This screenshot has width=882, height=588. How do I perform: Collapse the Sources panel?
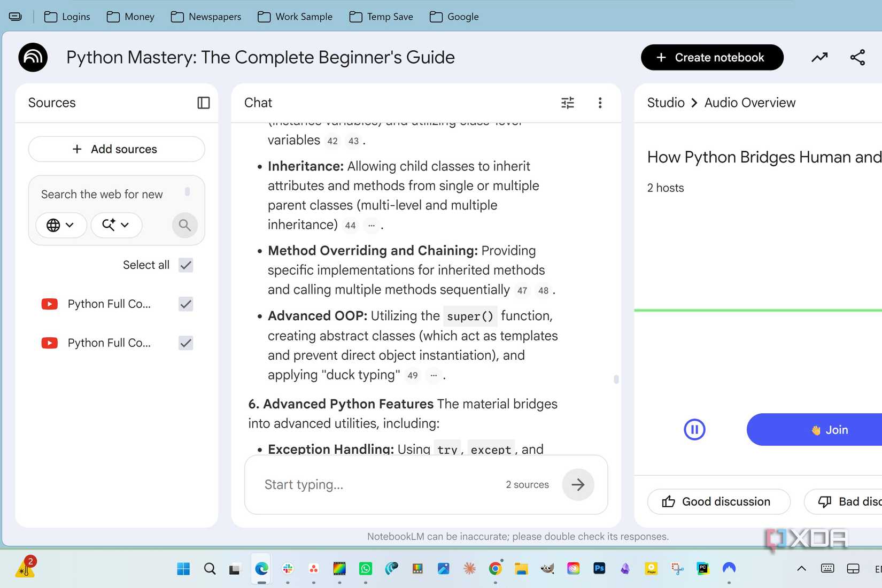pos(204,103)
